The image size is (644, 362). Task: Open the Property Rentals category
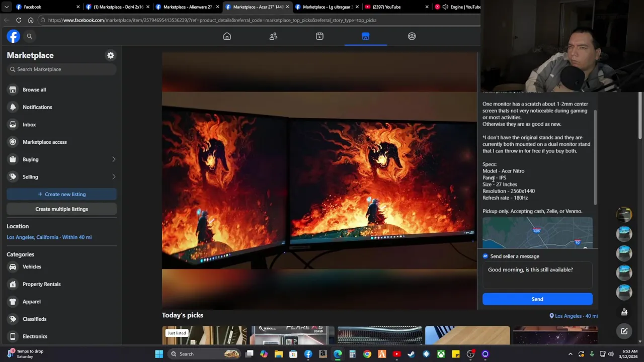coord(61,284)
